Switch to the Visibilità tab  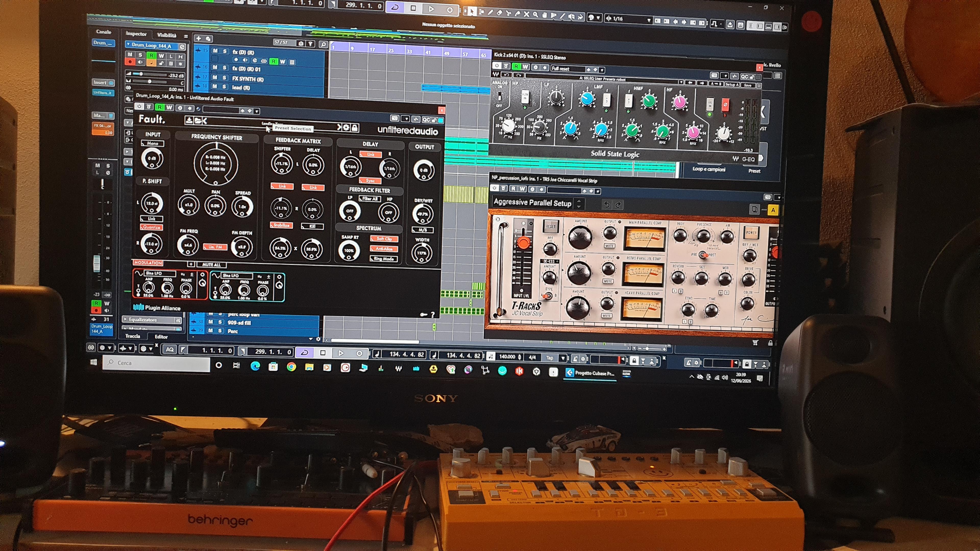click(167, 35)
